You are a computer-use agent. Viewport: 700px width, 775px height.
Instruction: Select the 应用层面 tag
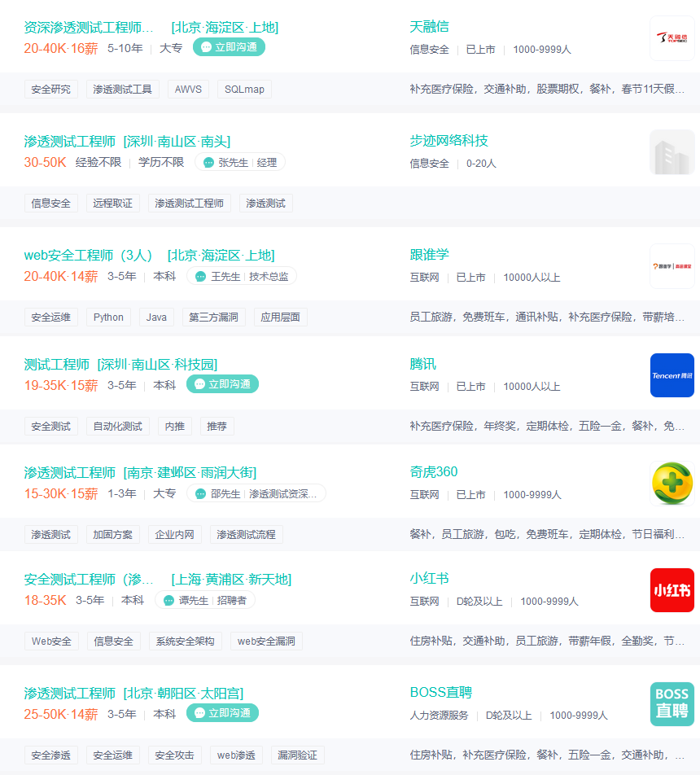tap(280, 317)
